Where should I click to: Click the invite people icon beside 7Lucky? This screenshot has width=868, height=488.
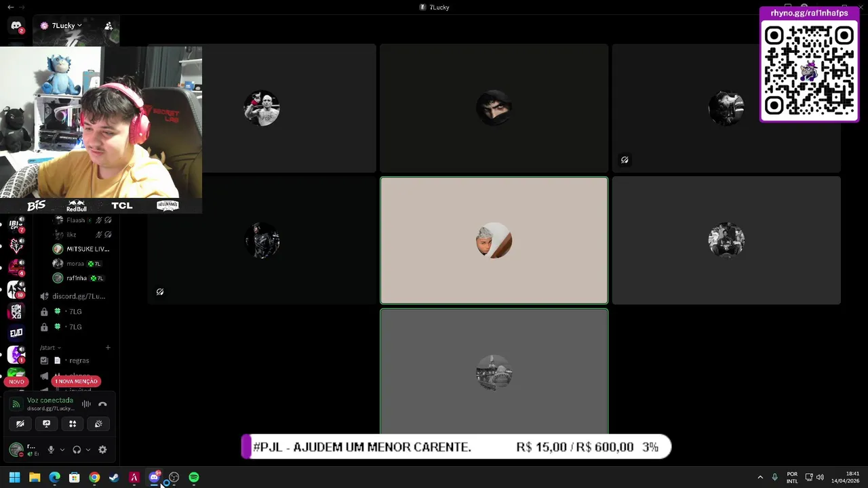(108, 26)
